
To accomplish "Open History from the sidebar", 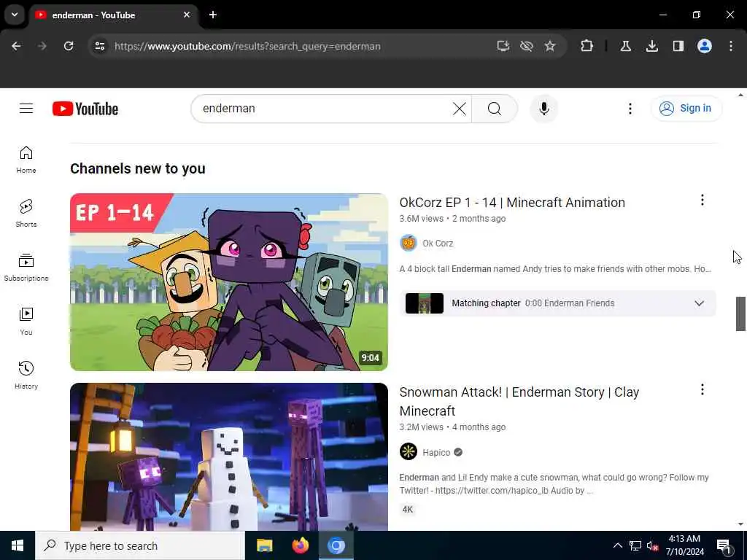I will pos(26,376).
